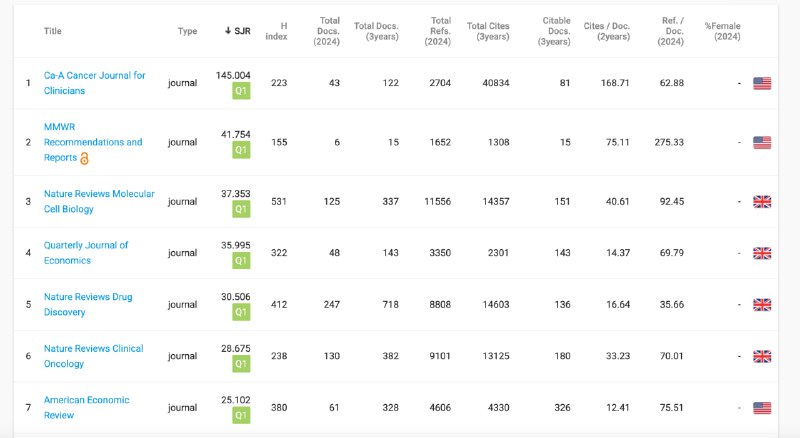Sort by the SJR column header
800x438 pixels.
pos(238,31)
